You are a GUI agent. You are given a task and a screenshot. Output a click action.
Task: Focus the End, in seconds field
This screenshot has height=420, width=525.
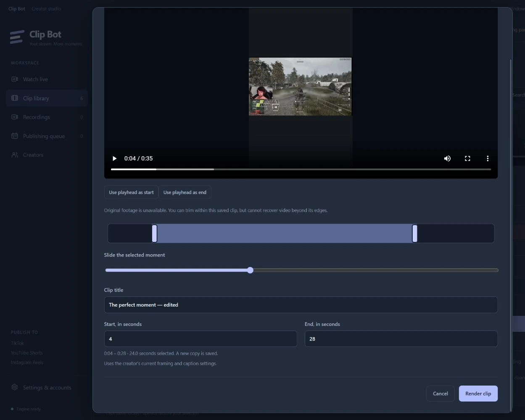[x=401, y=339]
